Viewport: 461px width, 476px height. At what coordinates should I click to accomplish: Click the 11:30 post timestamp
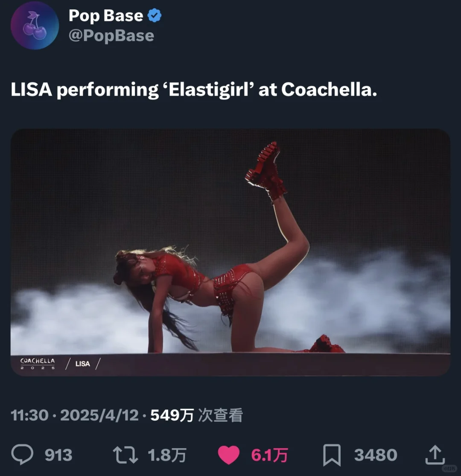click(x=30, y=415)
